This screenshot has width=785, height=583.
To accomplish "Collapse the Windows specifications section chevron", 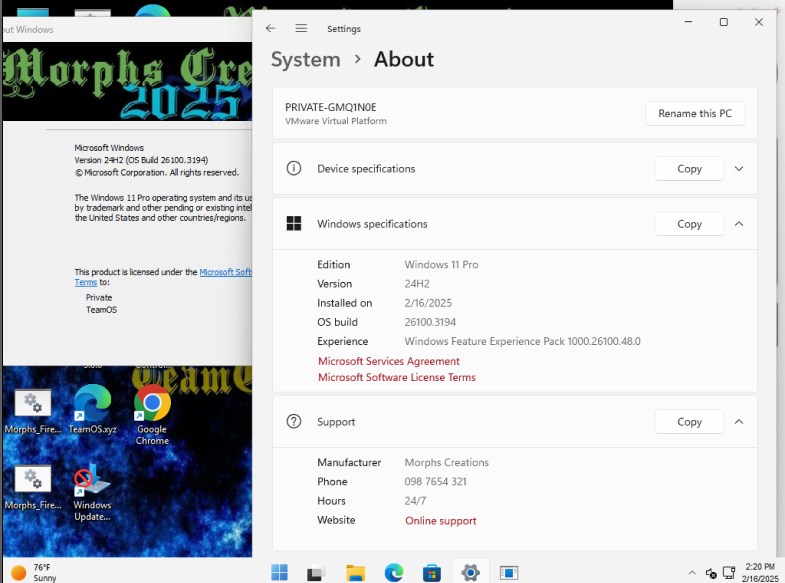I will click(x=739, y=224).
